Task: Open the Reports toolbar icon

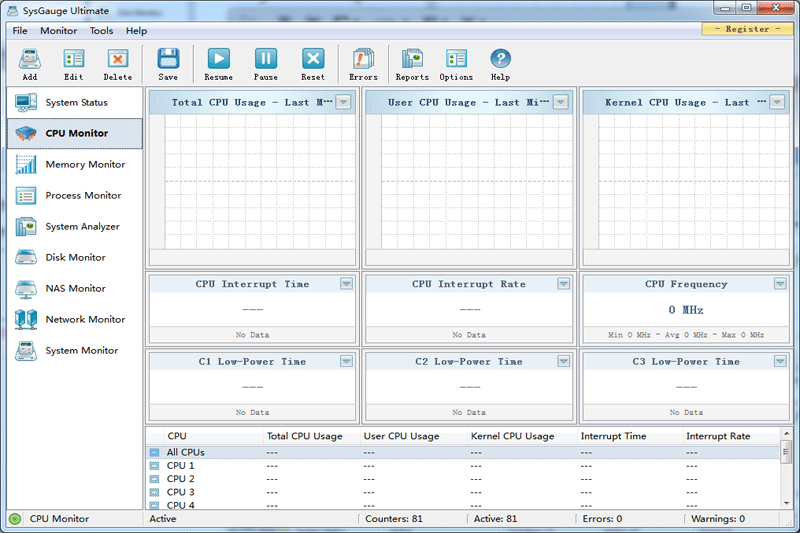Action: pyautogui.click(x=412, y=64)
